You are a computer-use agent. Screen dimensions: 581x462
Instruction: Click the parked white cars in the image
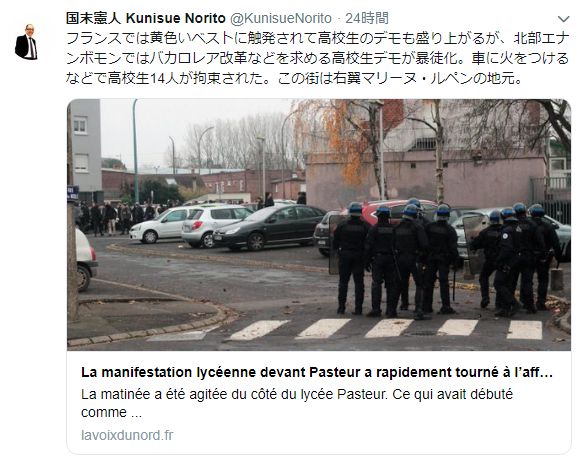pyautogui.click(x=191, y=226)
